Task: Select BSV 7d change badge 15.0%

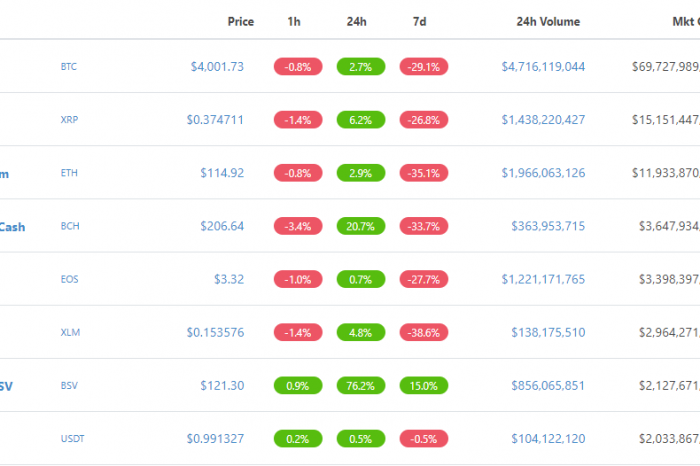Action: [424, 385]
